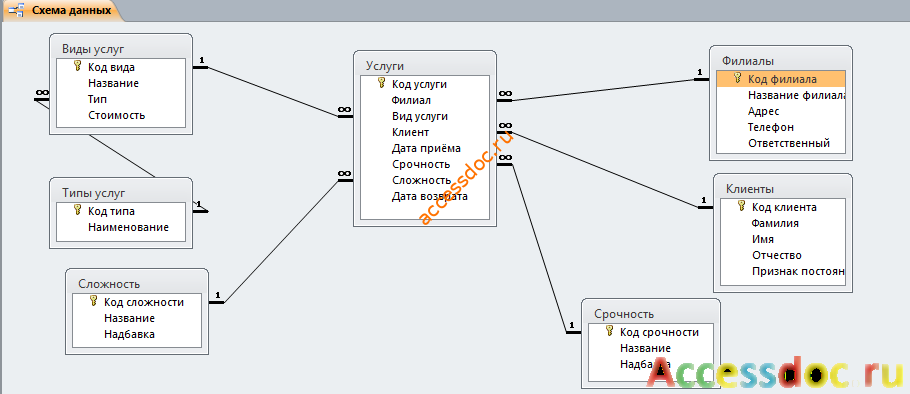Select Филиал field in Услуги
Screen dimensions: 910x394
tap(425, 100)
